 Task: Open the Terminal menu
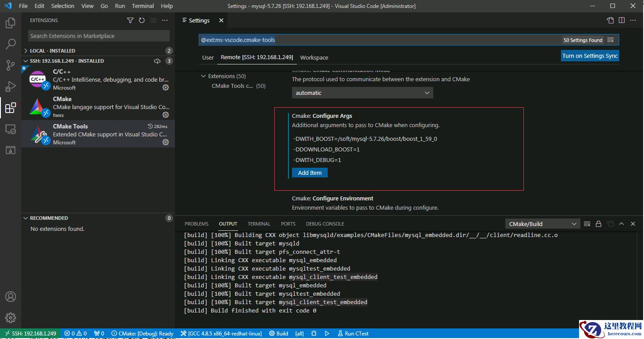(142, 6)
